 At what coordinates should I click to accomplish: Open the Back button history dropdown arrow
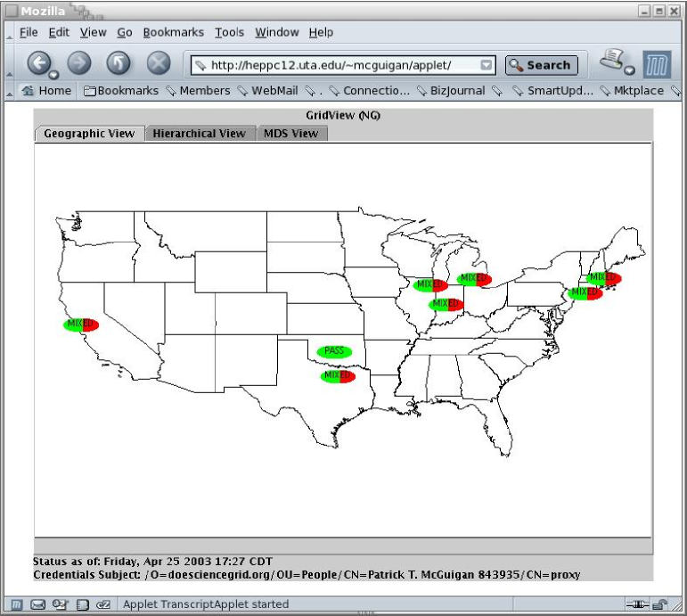(x=53, y=75)
